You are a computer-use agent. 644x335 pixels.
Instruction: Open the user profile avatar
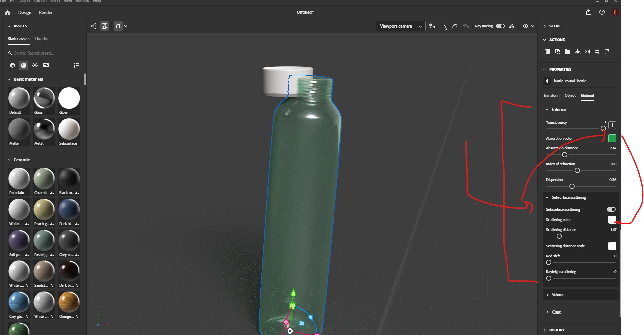615,12
